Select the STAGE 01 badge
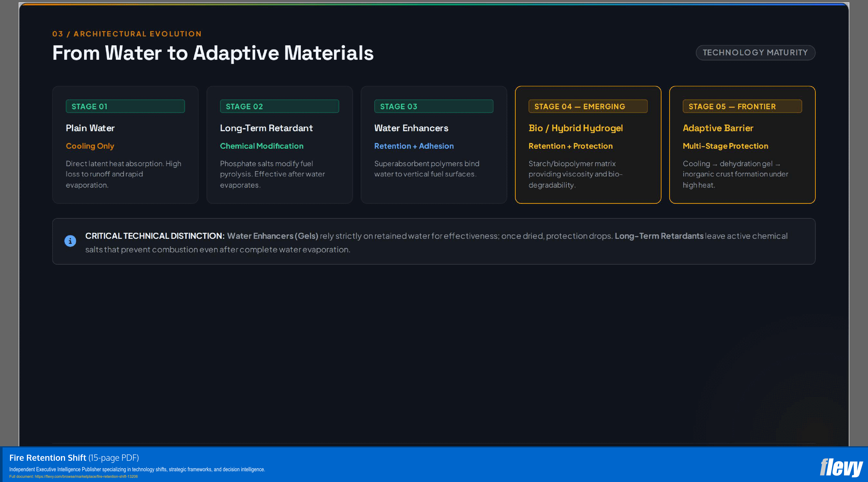 (125, 106)
